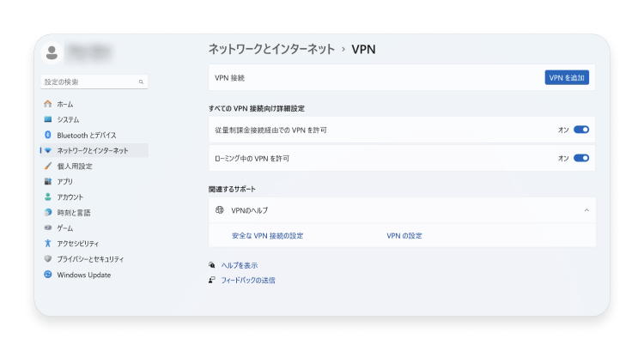Click the search magnifier icon
The image size is (644, 351).
pos(141,82)
